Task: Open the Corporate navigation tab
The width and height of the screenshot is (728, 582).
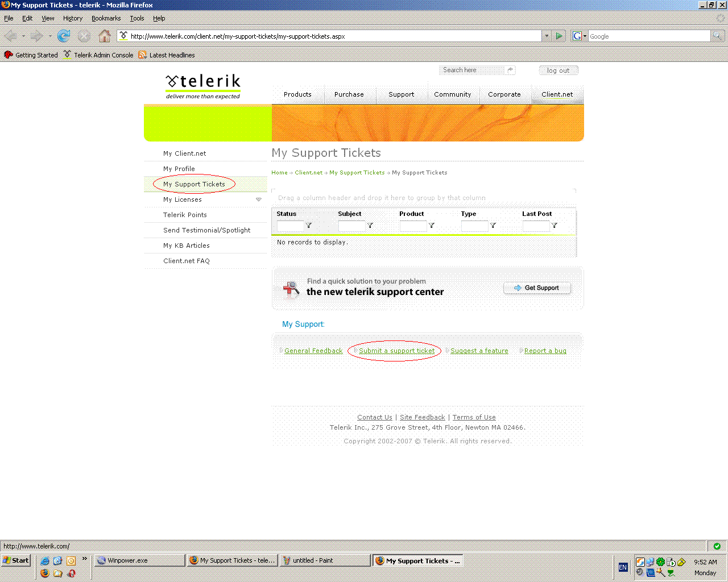Action: coord(504,94)
